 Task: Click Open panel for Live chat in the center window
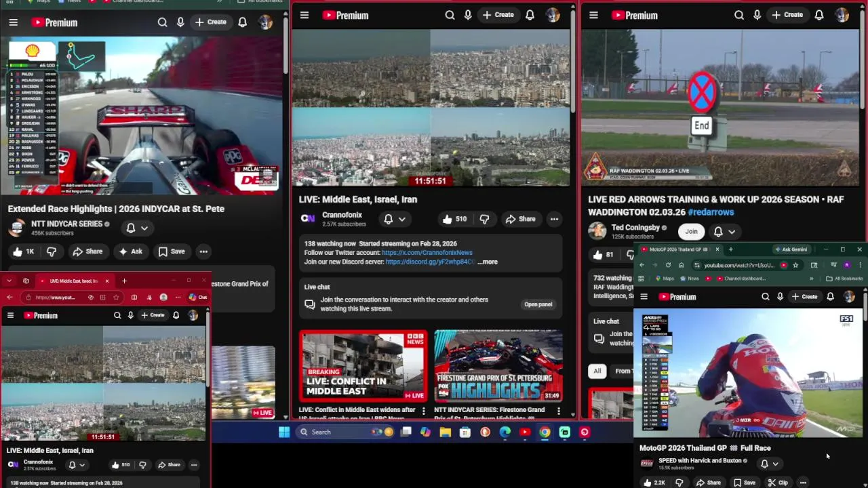(538, 304)
